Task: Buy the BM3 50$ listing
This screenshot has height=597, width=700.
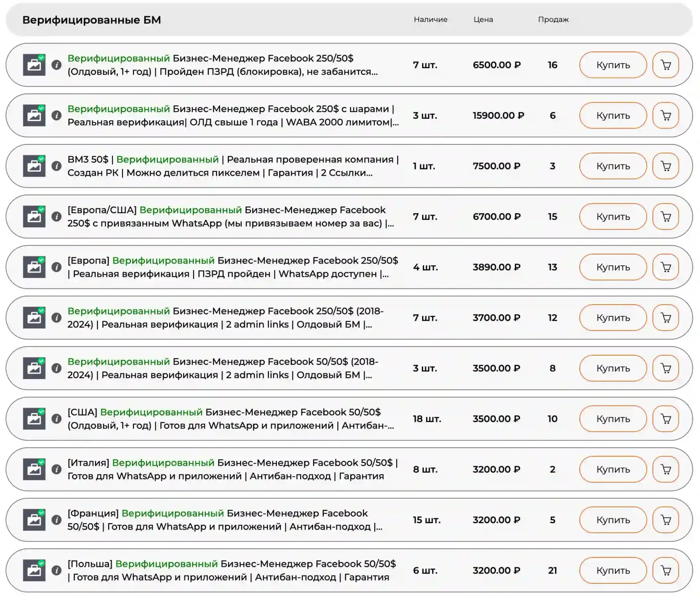Action: point(613,166)
